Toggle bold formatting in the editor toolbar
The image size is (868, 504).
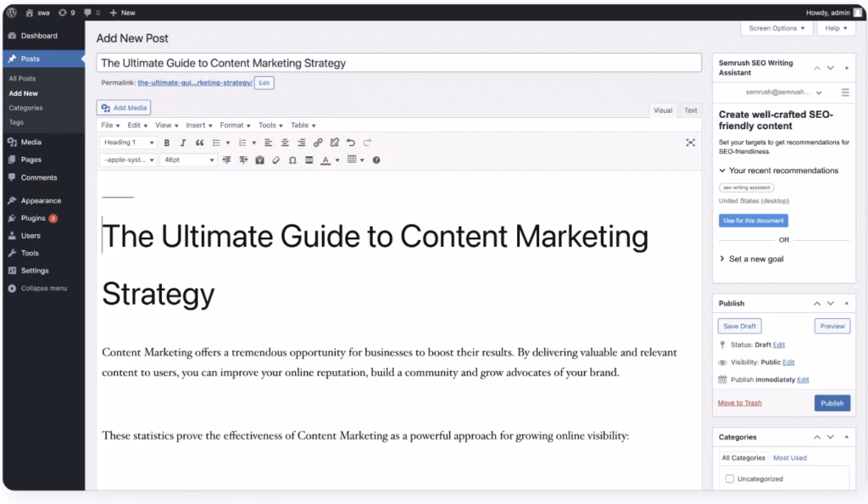tap(167, 143)
